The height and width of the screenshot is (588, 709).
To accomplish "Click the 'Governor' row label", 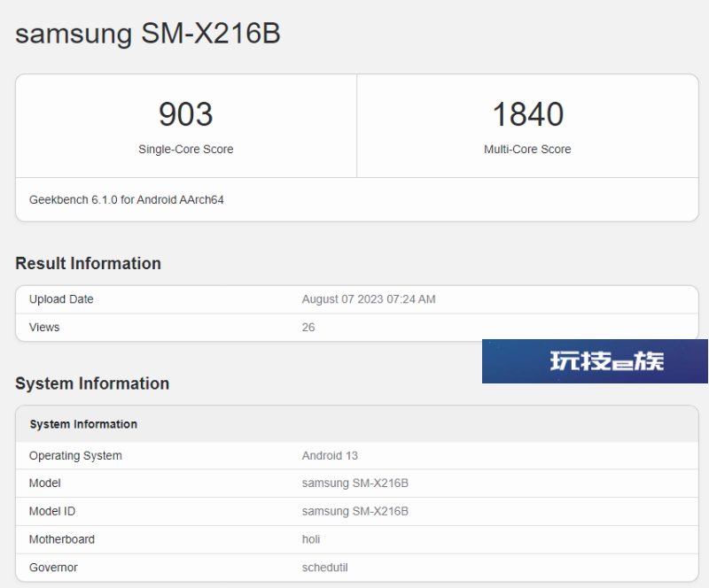I will tap(53, 568).
